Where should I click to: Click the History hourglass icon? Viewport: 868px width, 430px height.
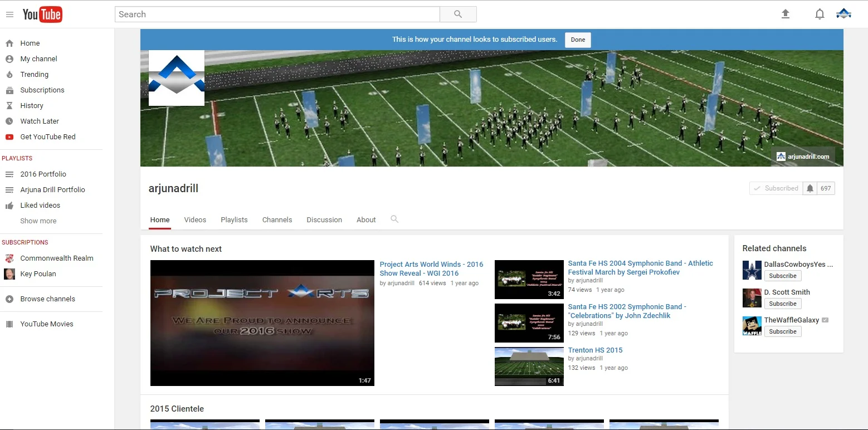point(9,105)
